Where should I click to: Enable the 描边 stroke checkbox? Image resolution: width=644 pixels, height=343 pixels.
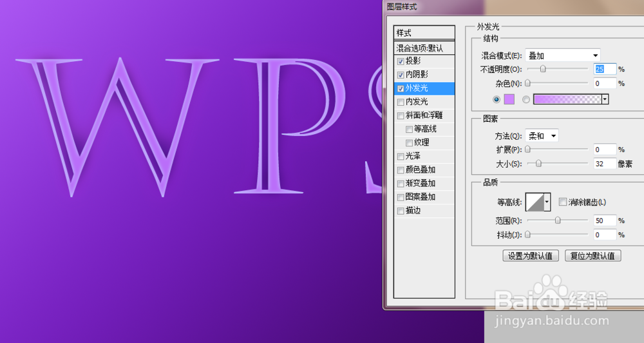coord(401,211)
